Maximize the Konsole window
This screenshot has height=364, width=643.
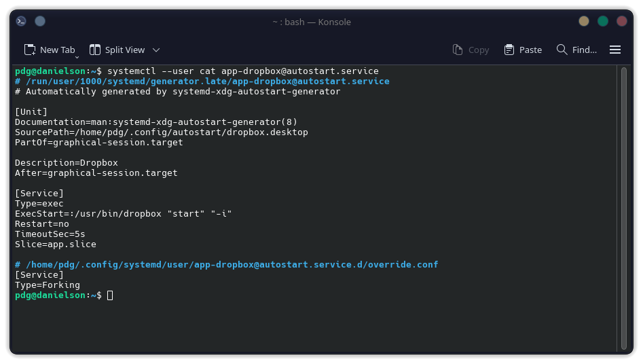pyautogui.click(x=603, y=21)
